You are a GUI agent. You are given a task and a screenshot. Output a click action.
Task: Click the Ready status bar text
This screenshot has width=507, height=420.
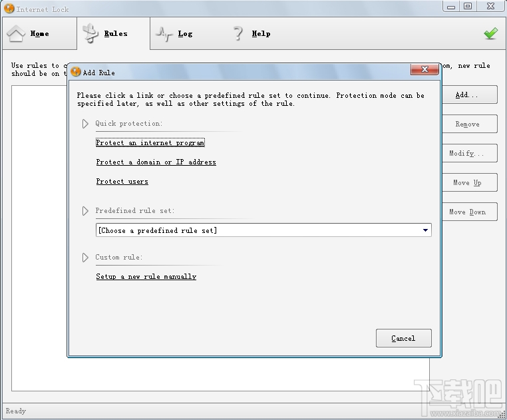(x=15, y=411)
